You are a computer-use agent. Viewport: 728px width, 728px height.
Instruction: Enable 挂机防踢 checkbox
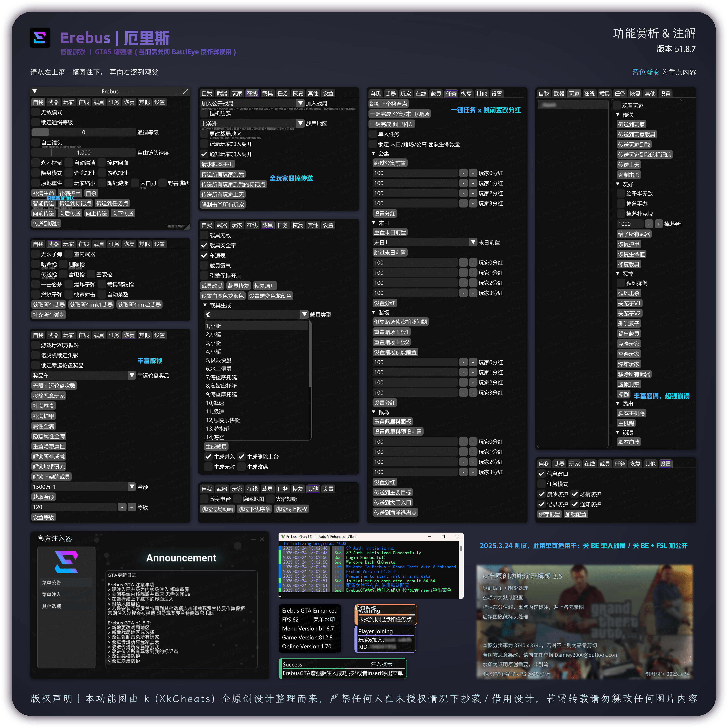tap(204, 113)
